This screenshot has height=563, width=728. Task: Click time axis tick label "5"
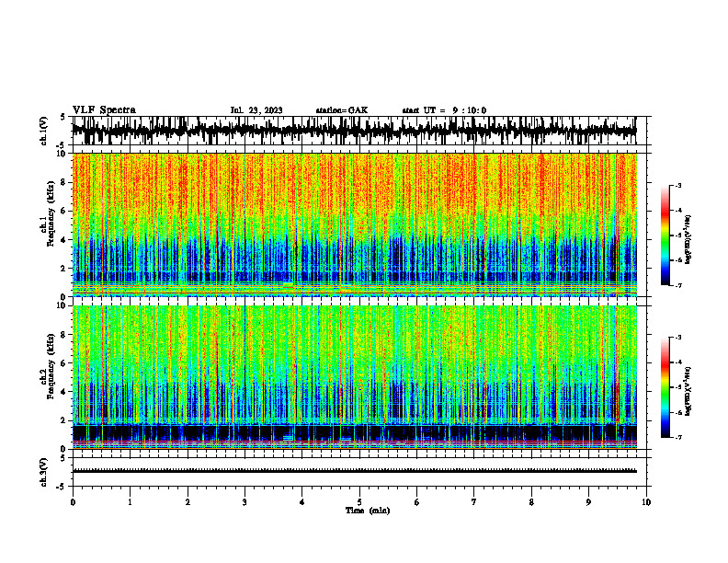pyautogui.click(x=359, y=502)
